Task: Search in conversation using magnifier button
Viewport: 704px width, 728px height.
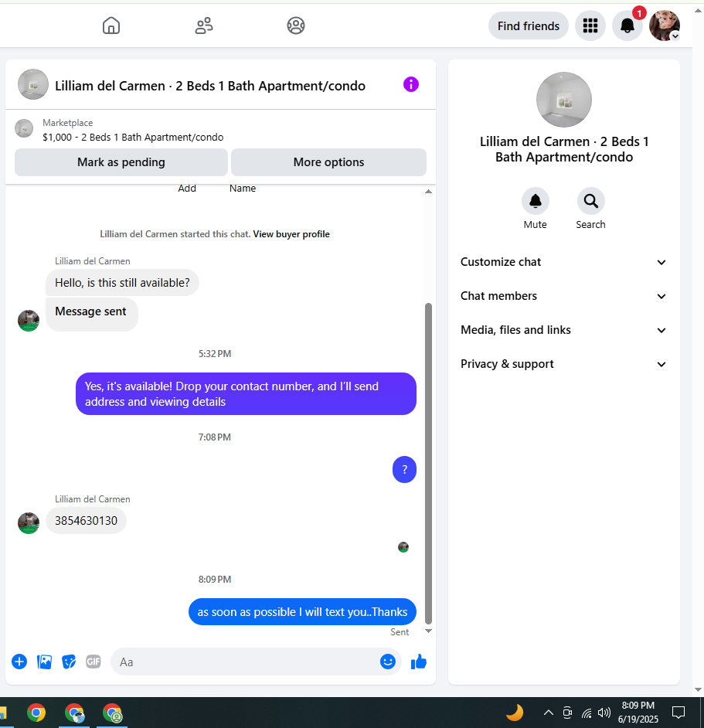Action: pos(590,201)
